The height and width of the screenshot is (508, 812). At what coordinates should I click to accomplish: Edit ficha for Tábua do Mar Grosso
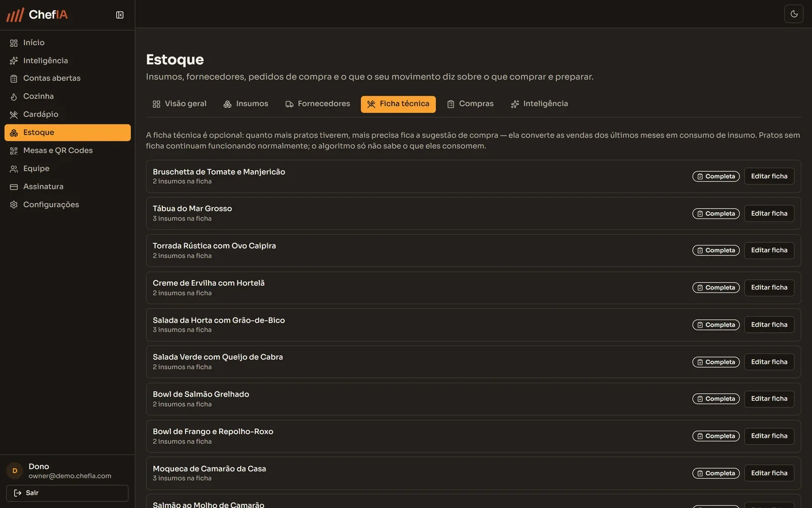pyautogui.click(x=769, y=213)
